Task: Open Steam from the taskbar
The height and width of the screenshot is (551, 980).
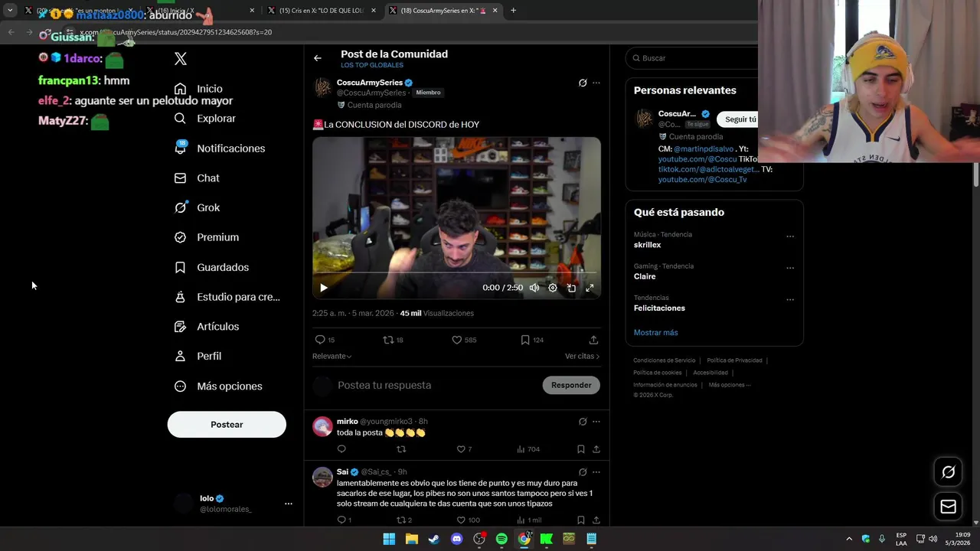Action: (434, 539)
